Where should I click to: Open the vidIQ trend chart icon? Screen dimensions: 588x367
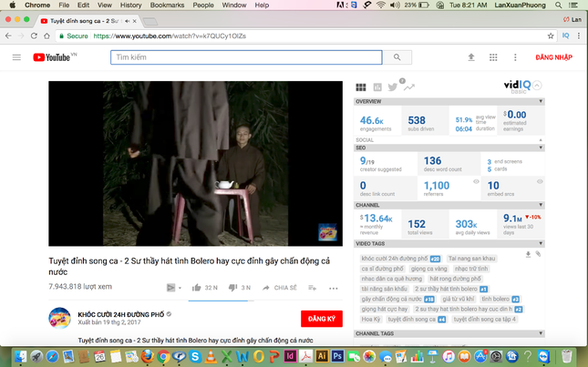click(x=408, y=88)
